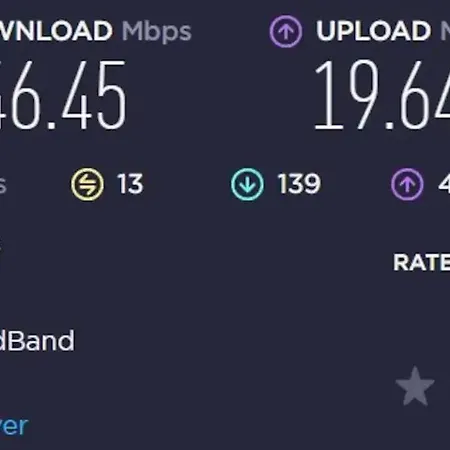Screen dimensions: 450x450
Task: Click the upload latency value starting with 4
Action: 444,184
